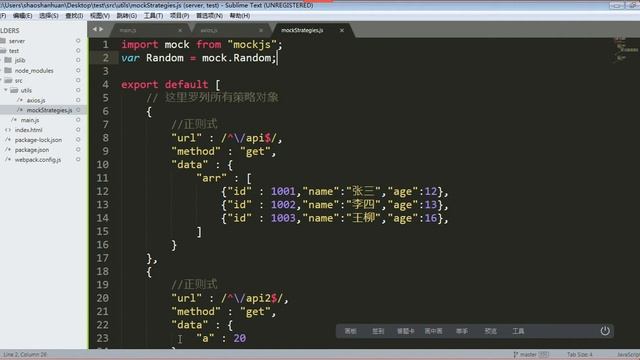Close the mockStrategies.js tab
Image resolution: width=640 pixels, height=360 pixels.
click(342, 30)
